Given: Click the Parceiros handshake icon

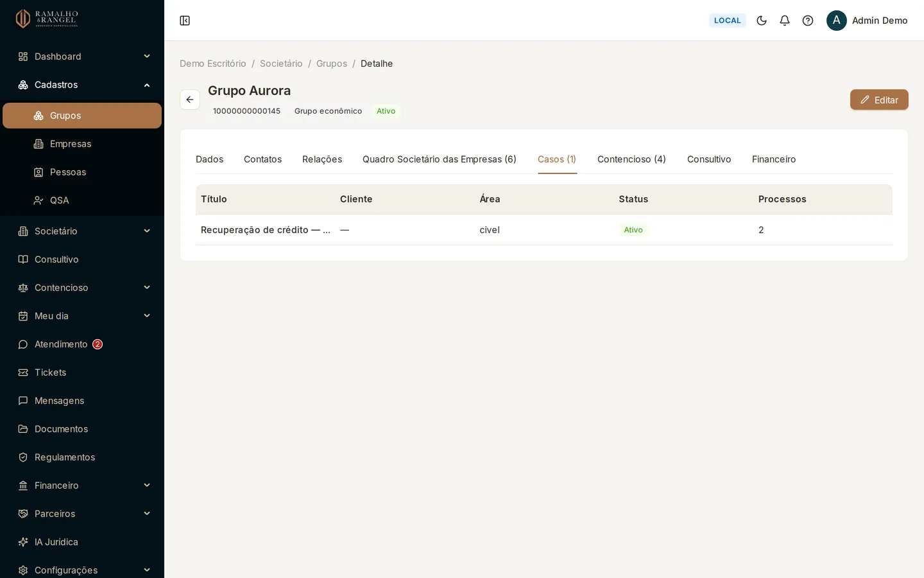Looking at the screenshot, I should [x=23, y=514].
